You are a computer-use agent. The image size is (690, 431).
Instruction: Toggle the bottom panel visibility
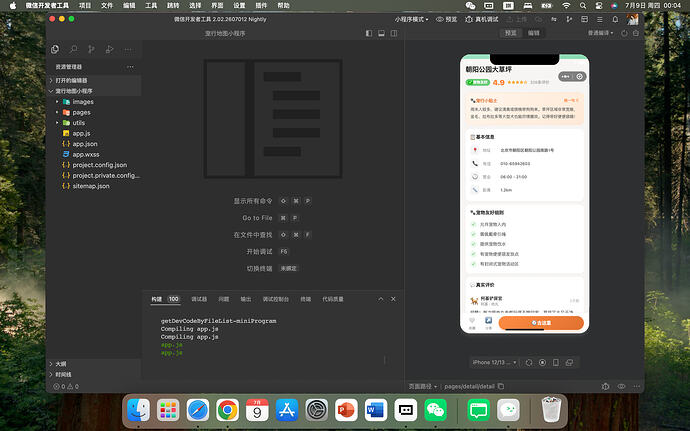[381, 33]
